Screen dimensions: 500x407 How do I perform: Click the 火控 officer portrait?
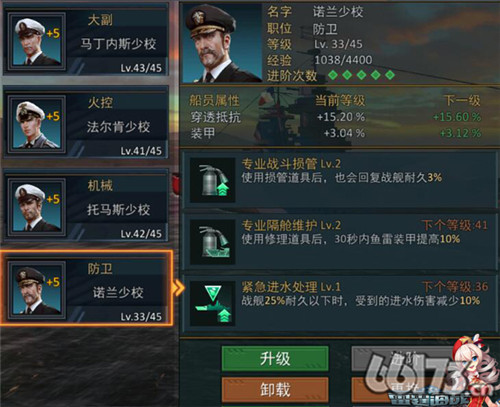[x=37, y=124]
